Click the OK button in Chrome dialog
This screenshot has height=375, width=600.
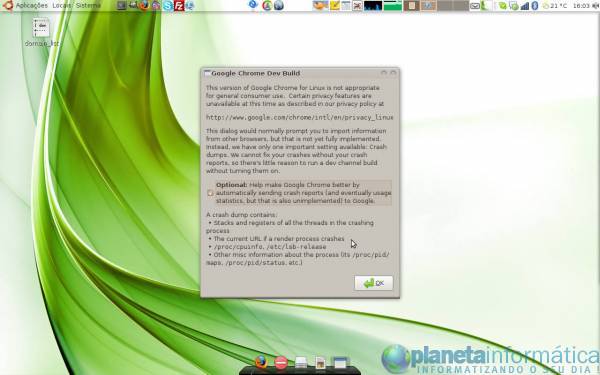[x=373, y=283]
